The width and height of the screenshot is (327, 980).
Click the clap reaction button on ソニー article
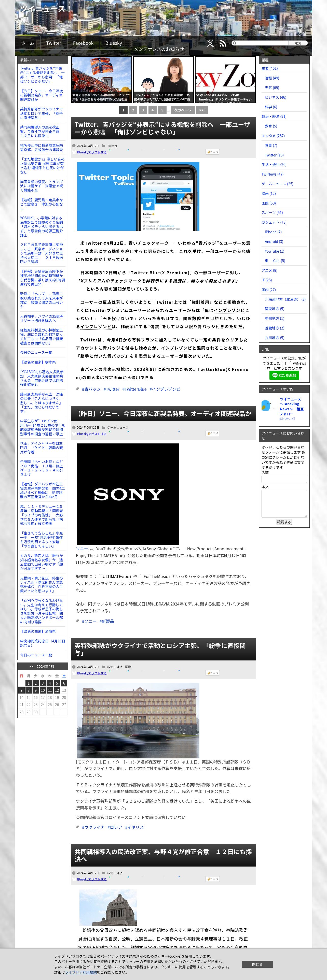click(212, 433)
